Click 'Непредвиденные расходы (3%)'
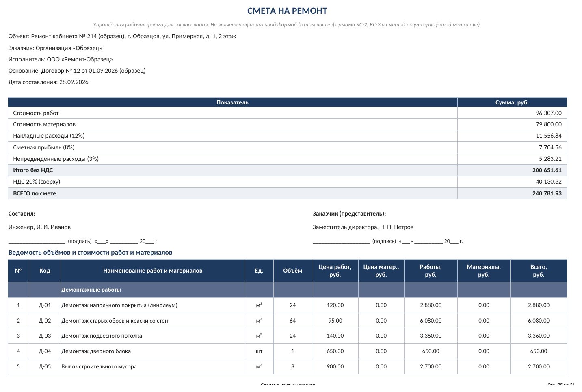This screenshot has width=582, height=392. tap(56, 159)
